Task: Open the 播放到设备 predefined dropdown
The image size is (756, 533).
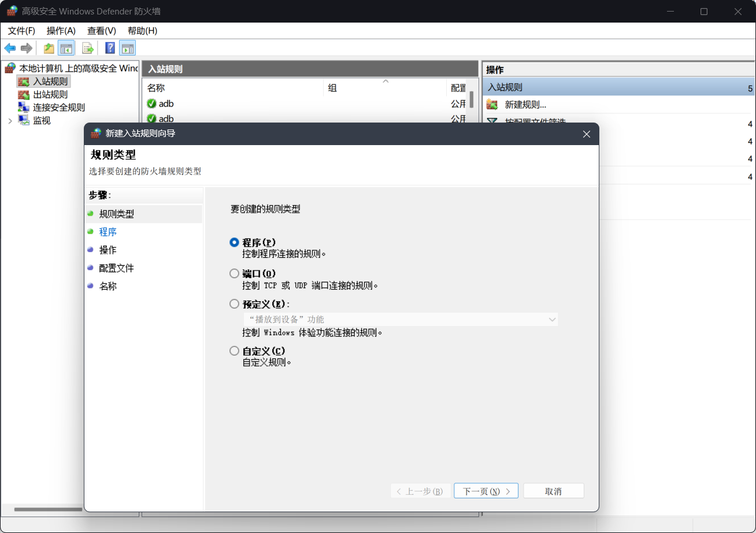Action: click(x=400, y=319)
